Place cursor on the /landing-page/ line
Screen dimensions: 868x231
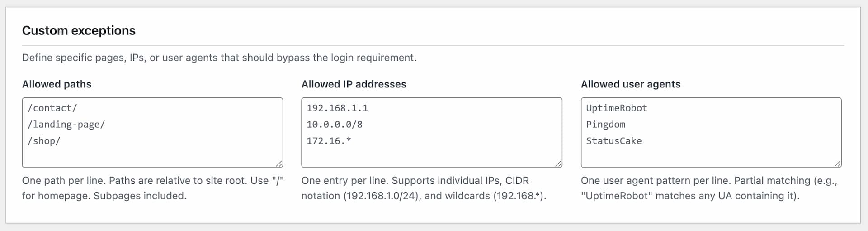point(66,125)
